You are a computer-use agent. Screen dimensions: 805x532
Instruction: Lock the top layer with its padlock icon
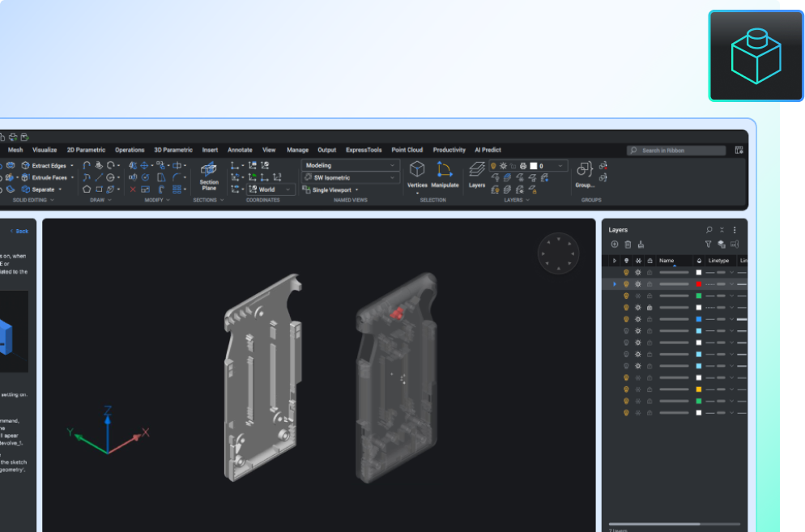(x=650, y=272)
